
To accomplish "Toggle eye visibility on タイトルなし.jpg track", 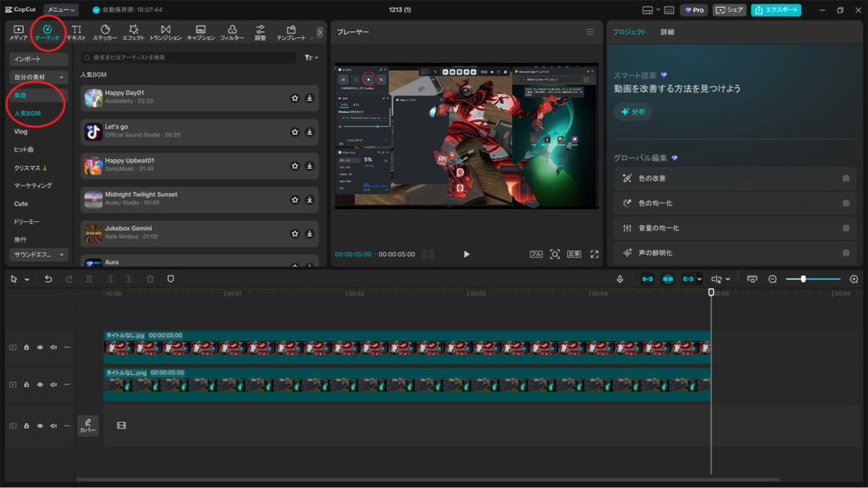I will 40,347.
